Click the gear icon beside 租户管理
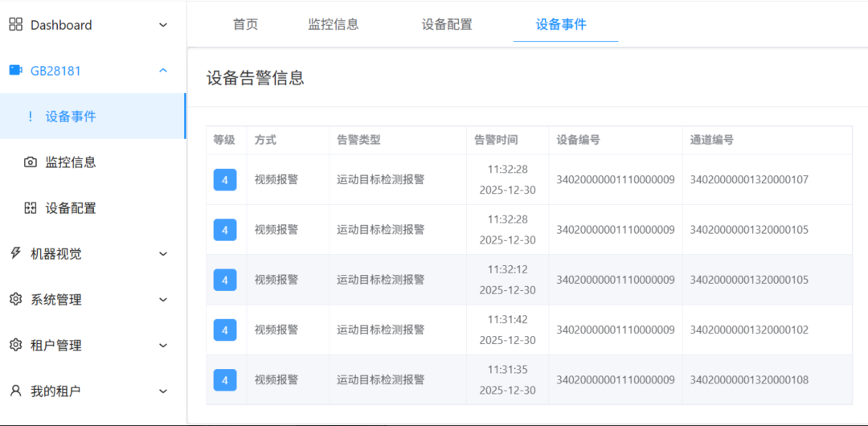The height and width of the screenshot is (426, 868). click(x=15, y=346)
